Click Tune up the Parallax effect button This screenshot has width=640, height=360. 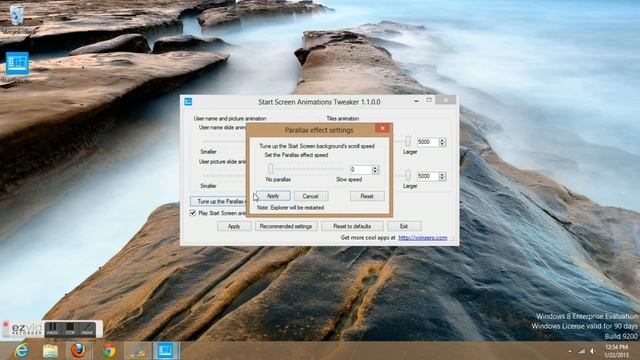click(x=218, y=201)
